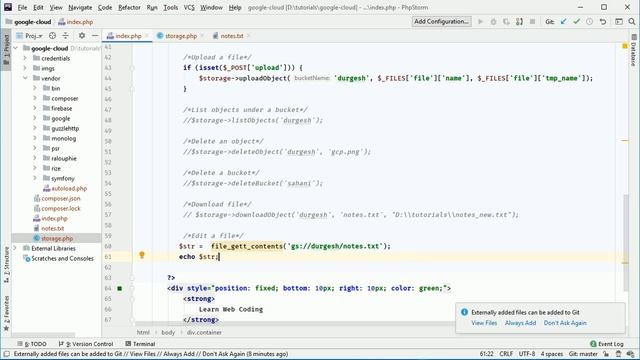This screenshot has height=360, width=640.
Task: Close the notes.txt editor tab
Action: point(248,36)
